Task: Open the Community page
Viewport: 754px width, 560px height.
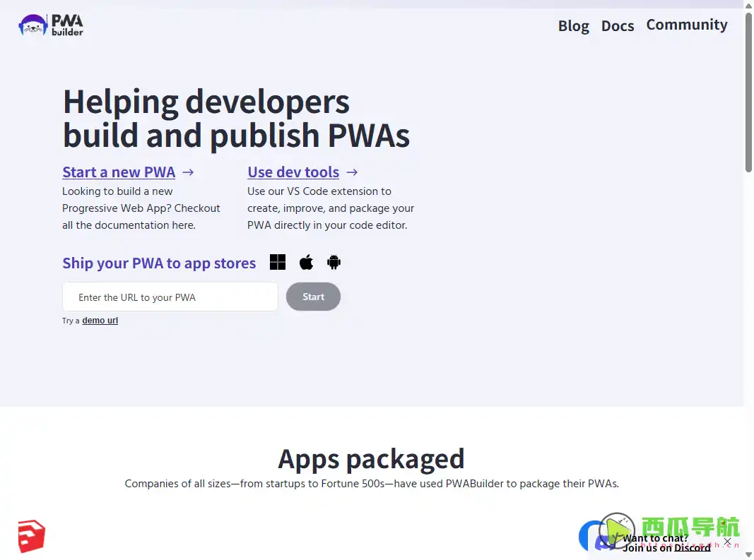Action: (686, 24)
